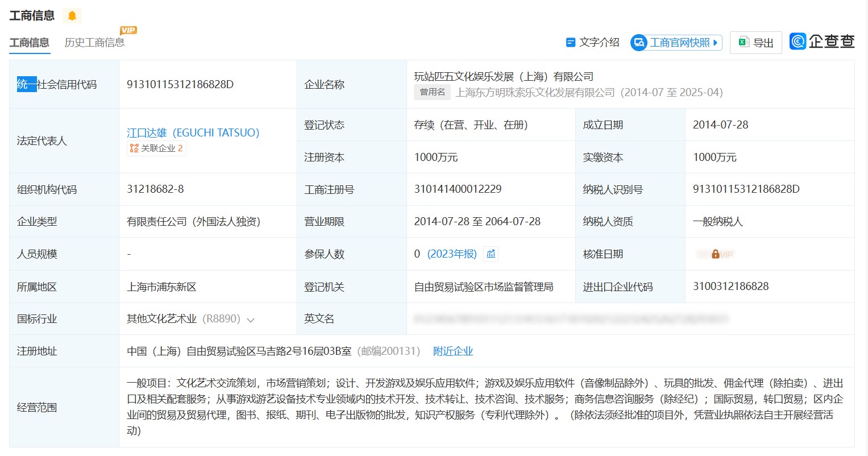The image size is (868, 456).
Task: Click the VIP lock icon in 核准日期
Action: pyautogui.click(x=716, y=254)
